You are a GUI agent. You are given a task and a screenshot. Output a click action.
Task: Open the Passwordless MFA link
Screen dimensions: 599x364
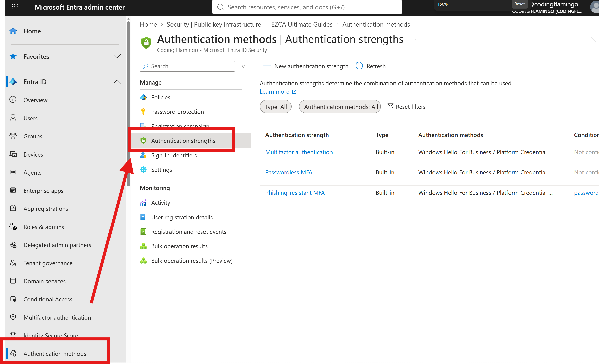(x=289, y=172)
